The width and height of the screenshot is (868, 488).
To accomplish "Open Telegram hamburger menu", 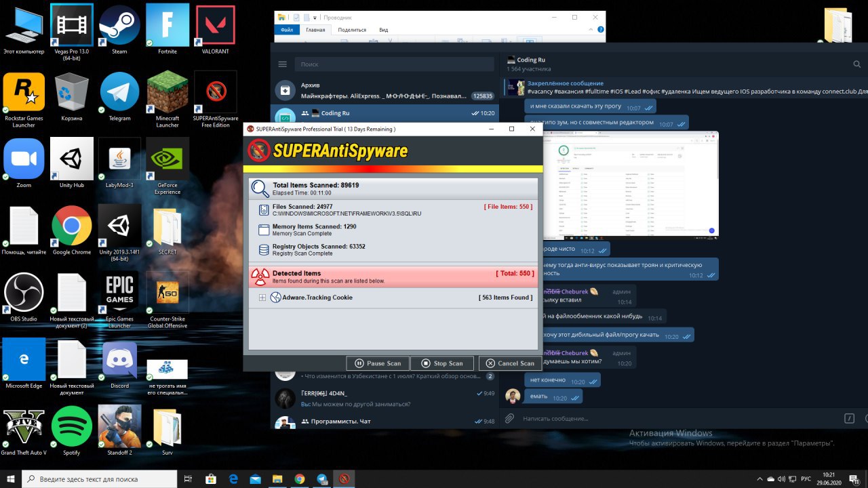I will click(283, 64).
